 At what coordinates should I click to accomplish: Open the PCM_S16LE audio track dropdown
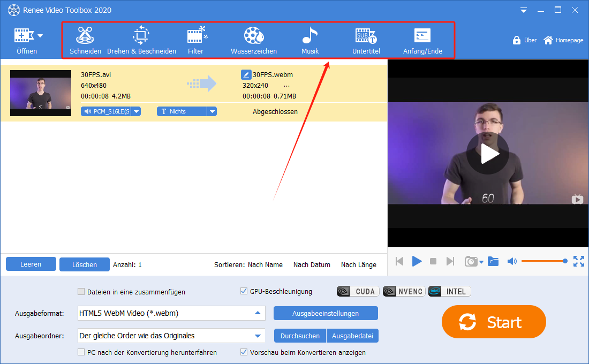(x=137, y=111)
